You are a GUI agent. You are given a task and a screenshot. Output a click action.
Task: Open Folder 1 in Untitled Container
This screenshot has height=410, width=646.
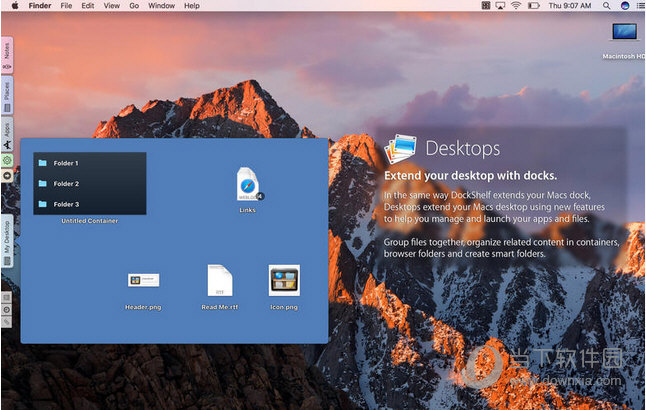(90, 163)
